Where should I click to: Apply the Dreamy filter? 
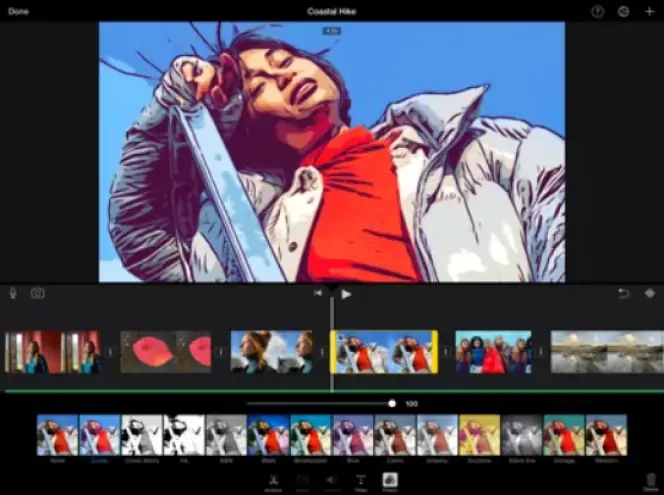[437, 435]
